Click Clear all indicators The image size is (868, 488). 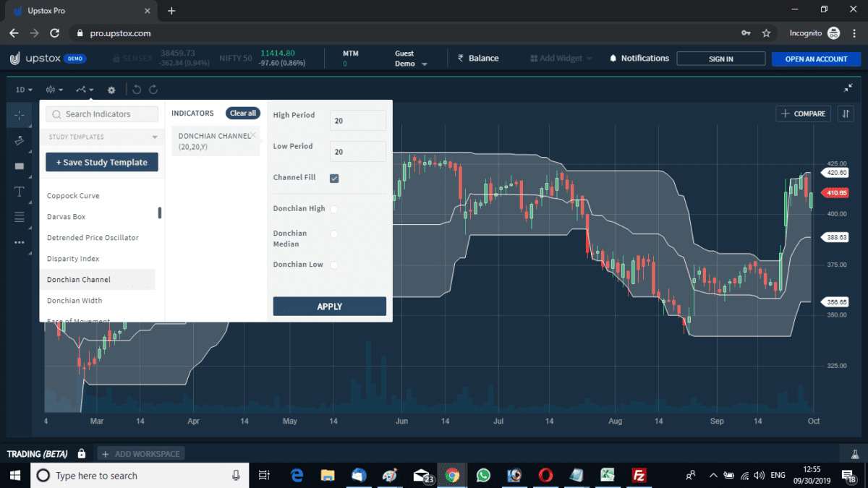[242, 113]
